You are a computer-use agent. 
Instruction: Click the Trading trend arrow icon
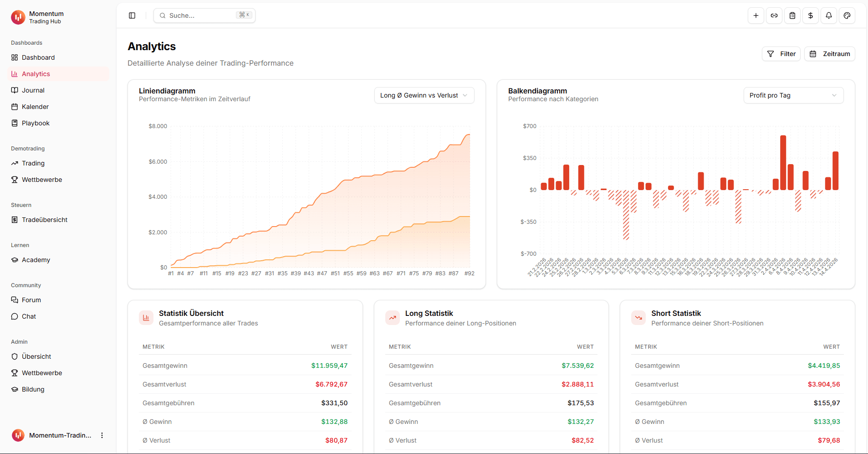point(15,163)
